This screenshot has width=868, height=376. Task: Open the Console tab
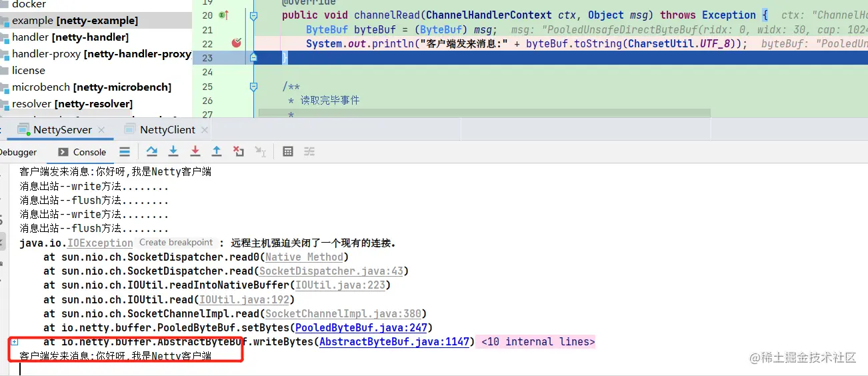[82, 152]
